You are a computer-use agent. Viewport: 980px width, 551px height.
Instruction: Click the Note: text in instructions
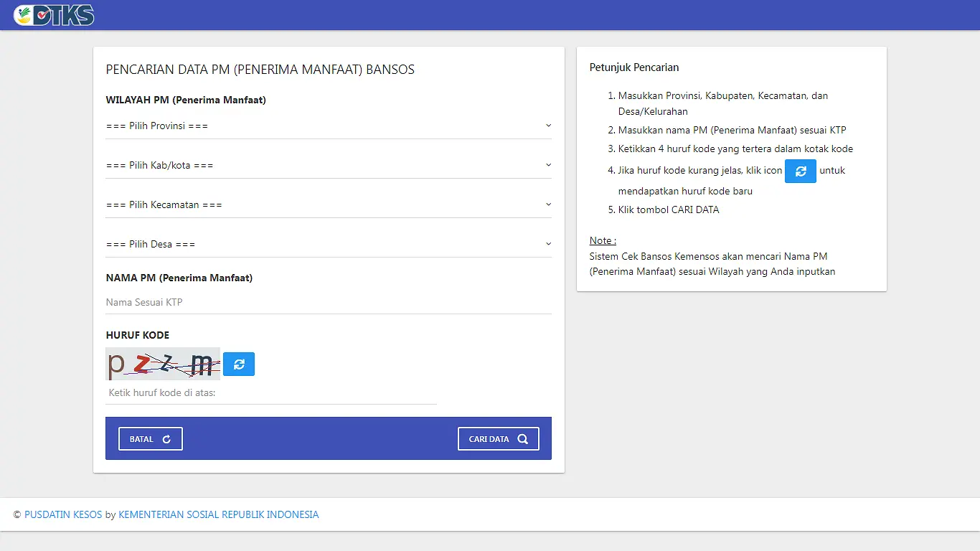pos(603,240)
